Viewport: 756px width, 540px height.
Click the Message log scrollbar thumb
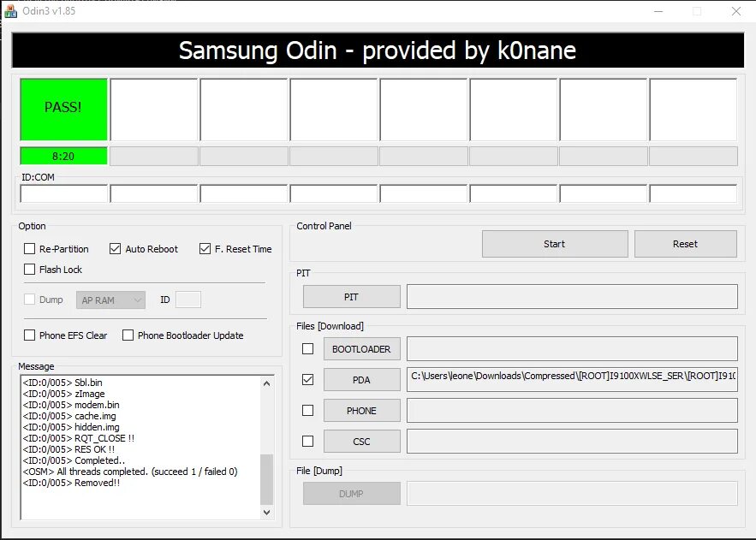pyautogui.click(x=266, y=479)
